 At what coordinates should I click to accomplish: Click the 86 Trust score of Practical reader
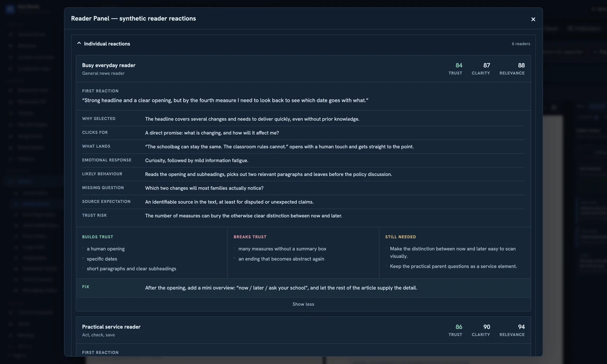(x=459, y=327)
